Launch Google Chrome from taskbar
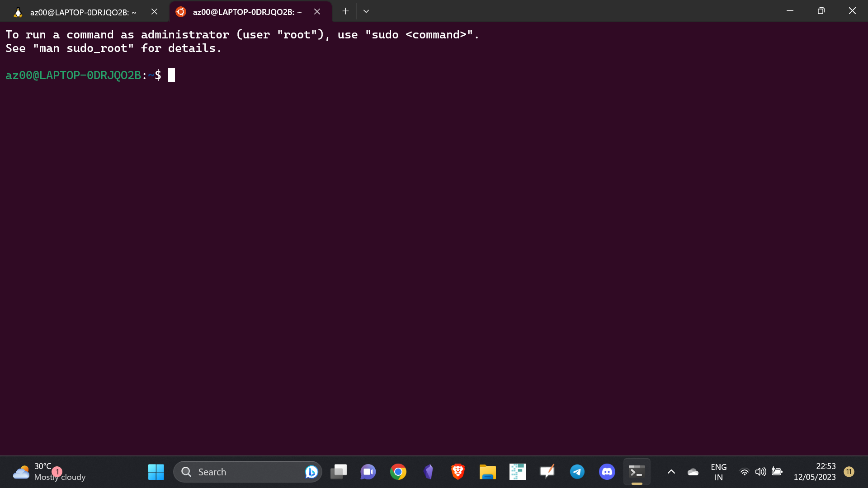The height and width of the screenshot is (488, 868). coord(398,472)
